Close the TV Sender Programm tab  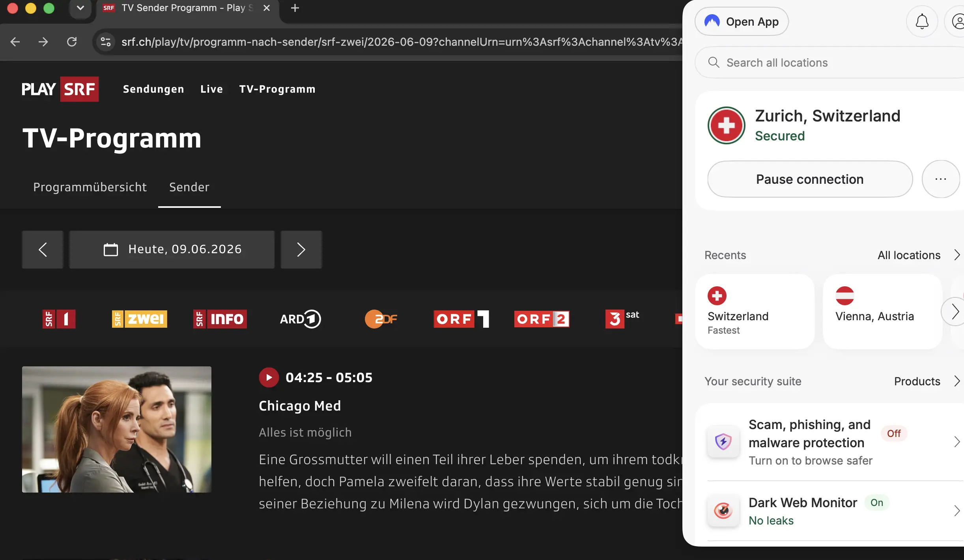click(x=267, y=8)
